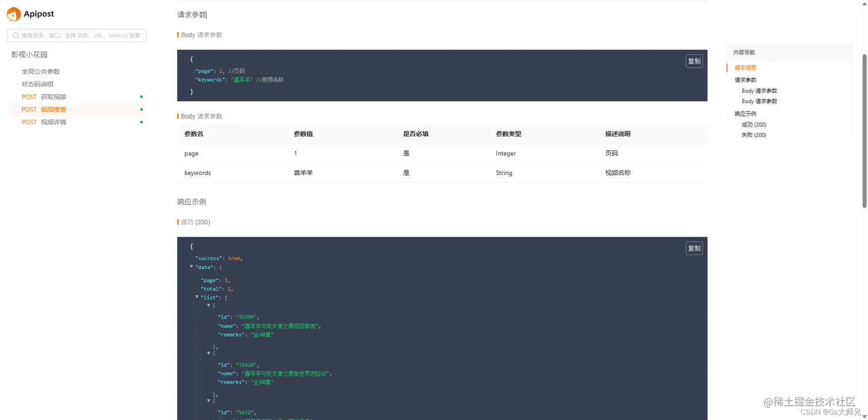
Task: Collapse the object containing id "5672"
Action: click(209, 400)
